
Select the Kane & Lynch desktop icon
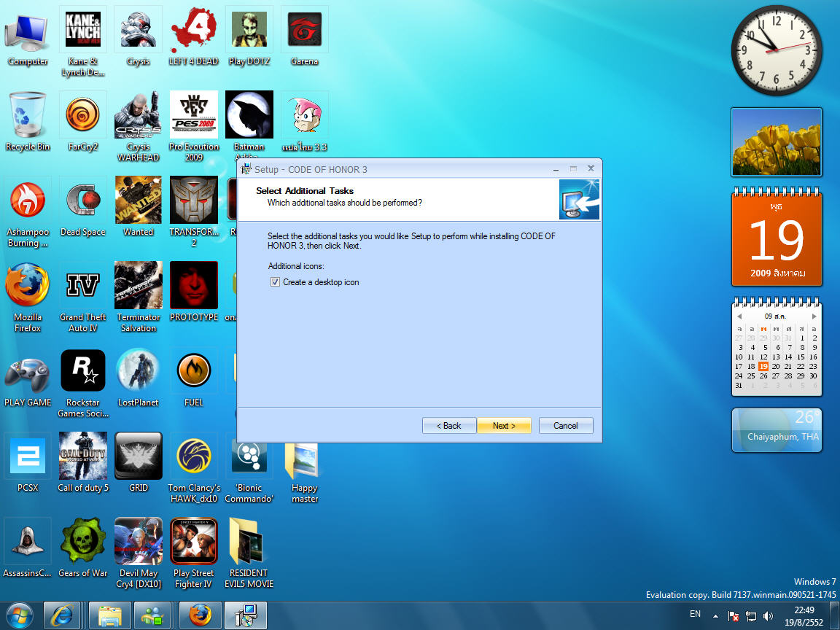(x=83, y=43)
